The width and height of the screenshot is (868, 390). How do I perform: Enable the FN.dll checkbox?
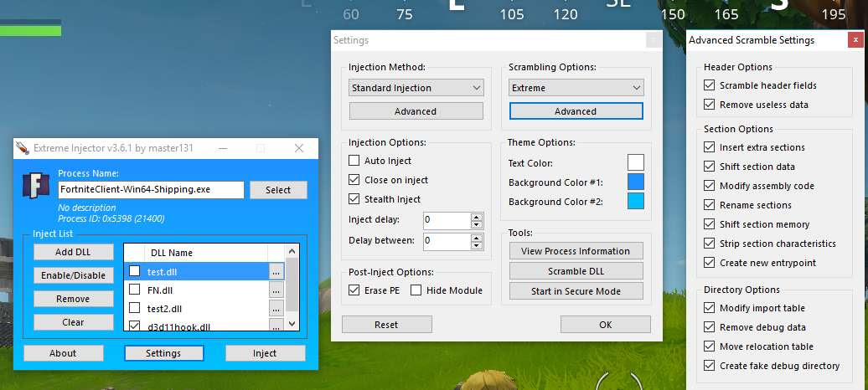pos(135,290)
